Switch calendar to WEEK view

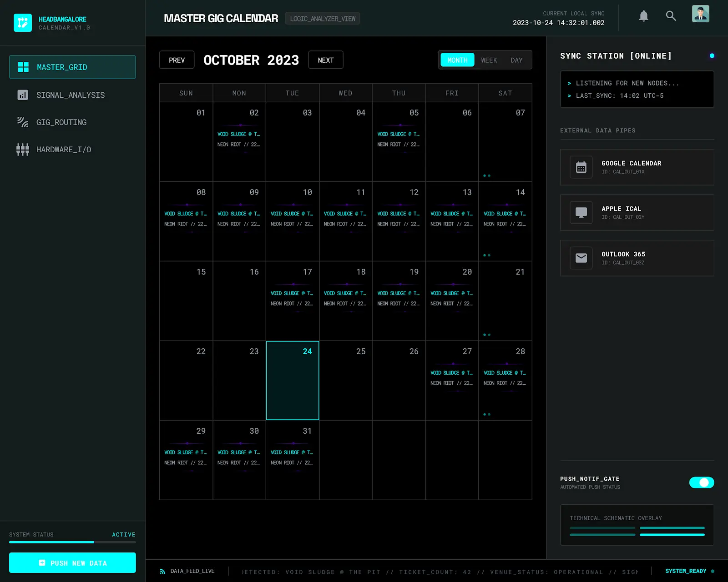(489, 60)
